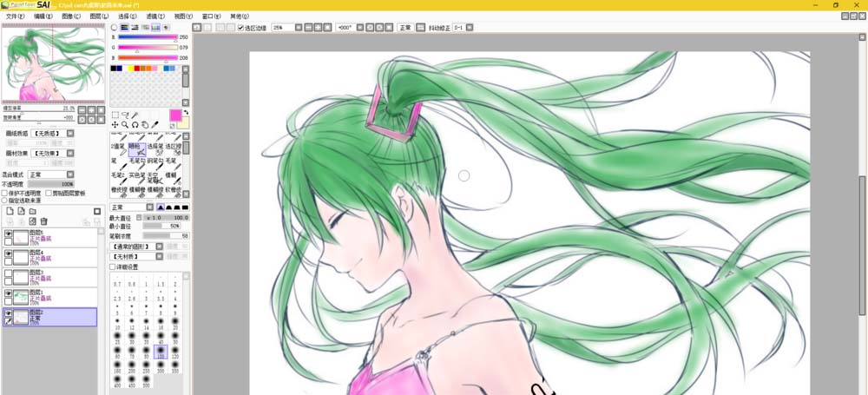The image size is (868, 395).
Task: Open the 图层 menu
Action: tap(99, 16)
